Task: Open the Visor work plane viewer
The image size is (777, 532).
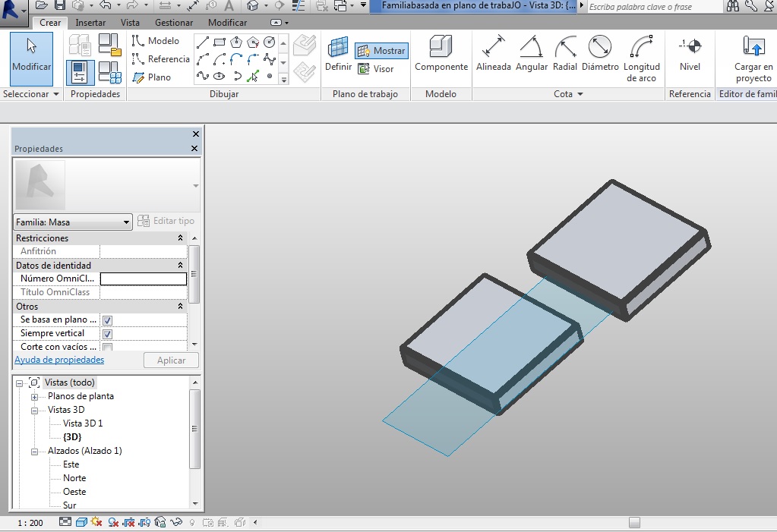Action: (376, 69)
